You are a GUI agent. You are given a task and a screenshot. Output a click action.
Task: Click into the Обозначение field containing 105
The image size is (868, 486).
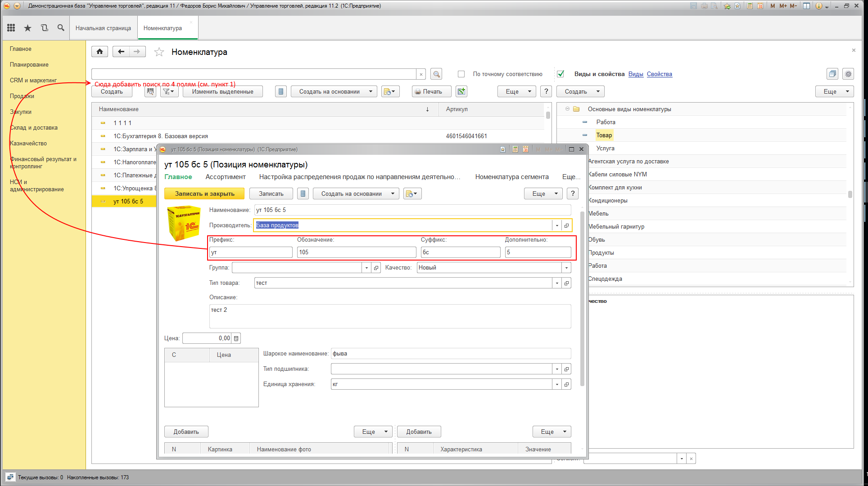(357, 252)
